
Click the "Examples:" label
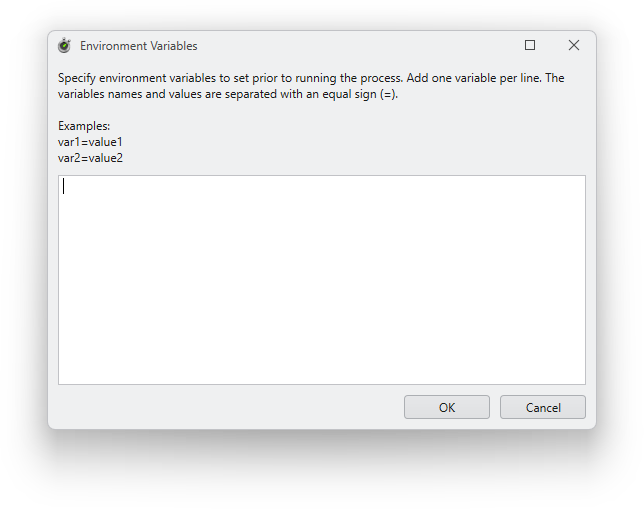[x=84, y=126]
